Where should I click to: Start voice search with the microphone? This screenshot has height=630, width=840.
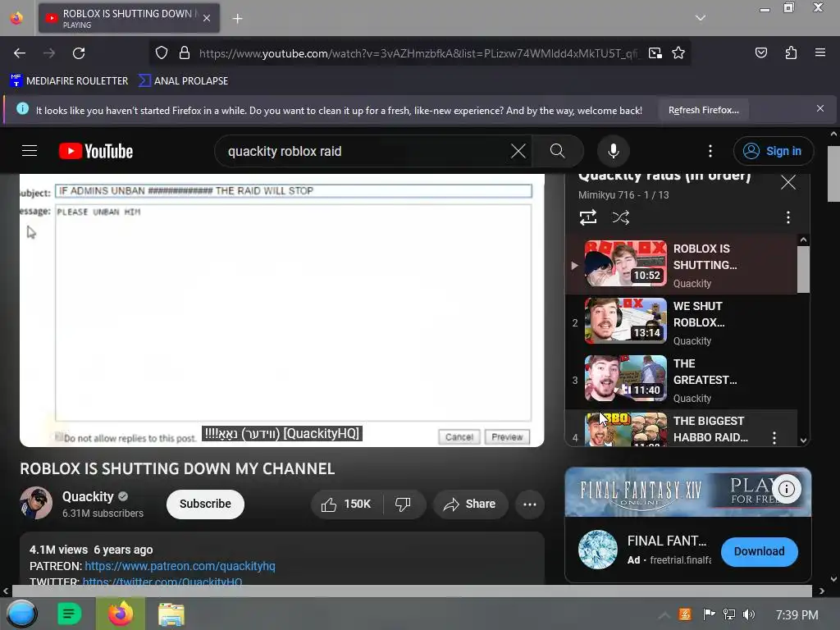click(x=614, y=151)
